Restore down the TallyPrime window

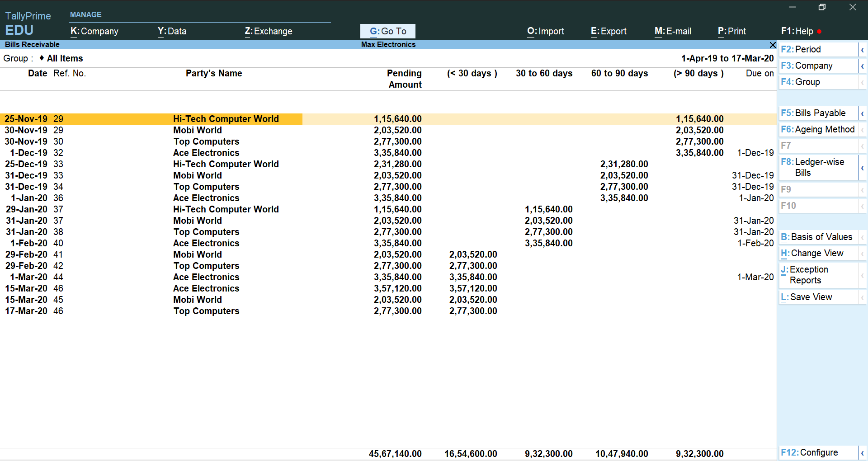point(822,7)
